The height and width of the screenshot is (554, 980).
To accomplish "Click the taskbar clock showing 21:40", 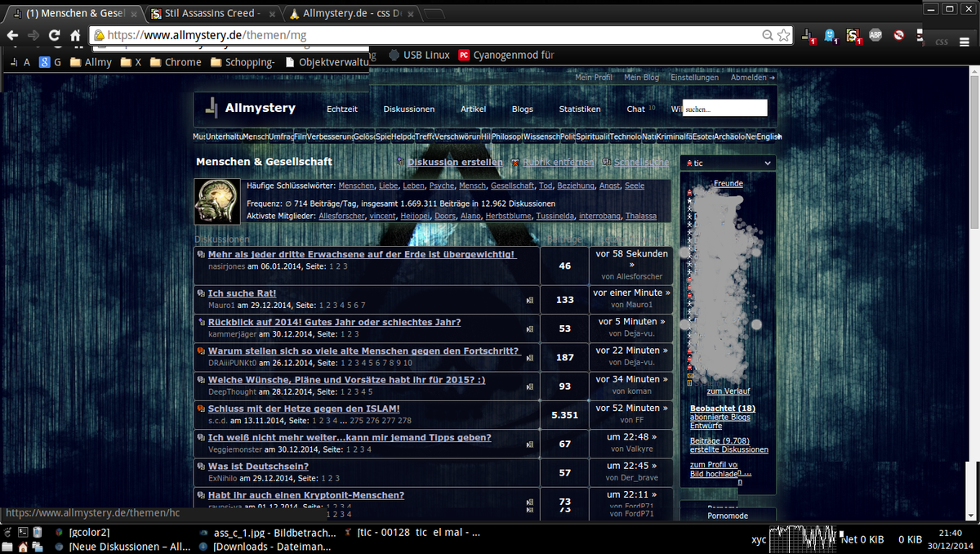I will (951, 531).
